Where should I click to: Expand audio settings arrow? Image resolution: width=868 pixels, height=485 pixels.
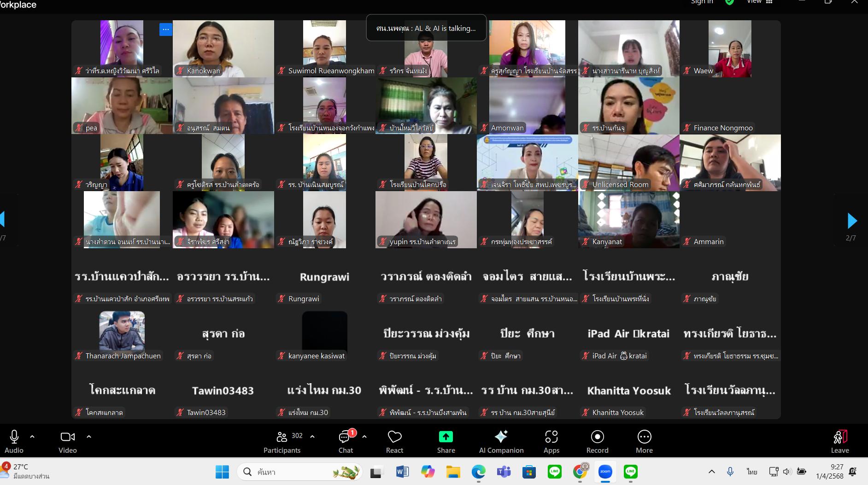(32, 436)
